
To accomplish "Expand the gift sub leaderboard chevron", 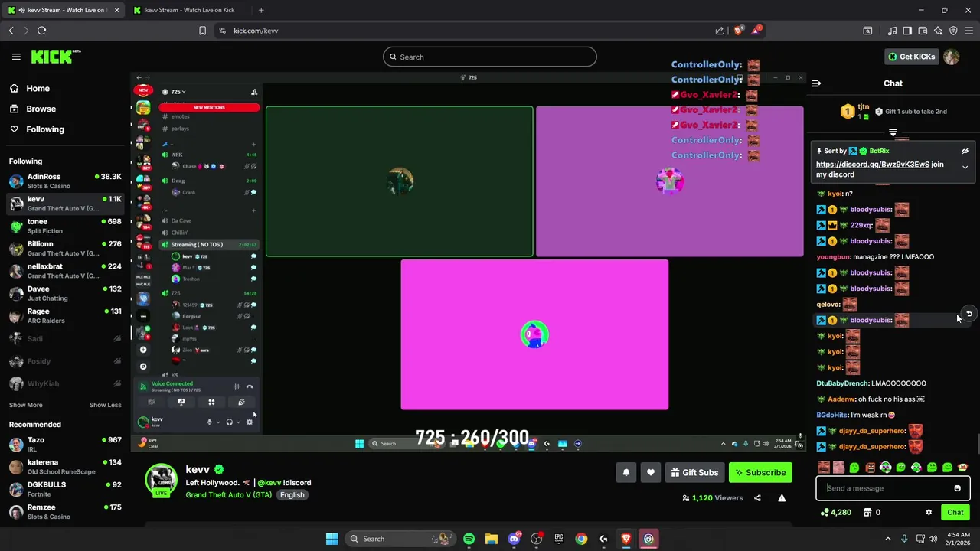I will click(893, 132).
